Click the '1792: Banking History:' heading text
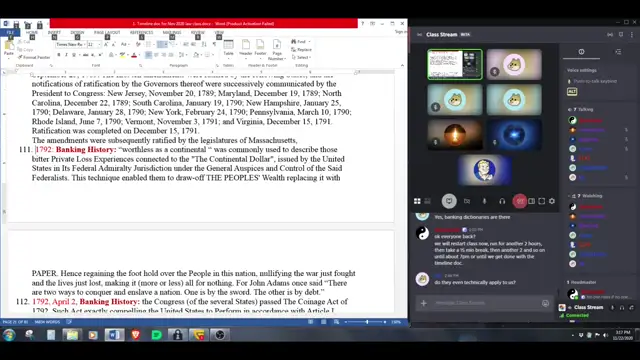 pyautogui.click(x=76, y=149)
